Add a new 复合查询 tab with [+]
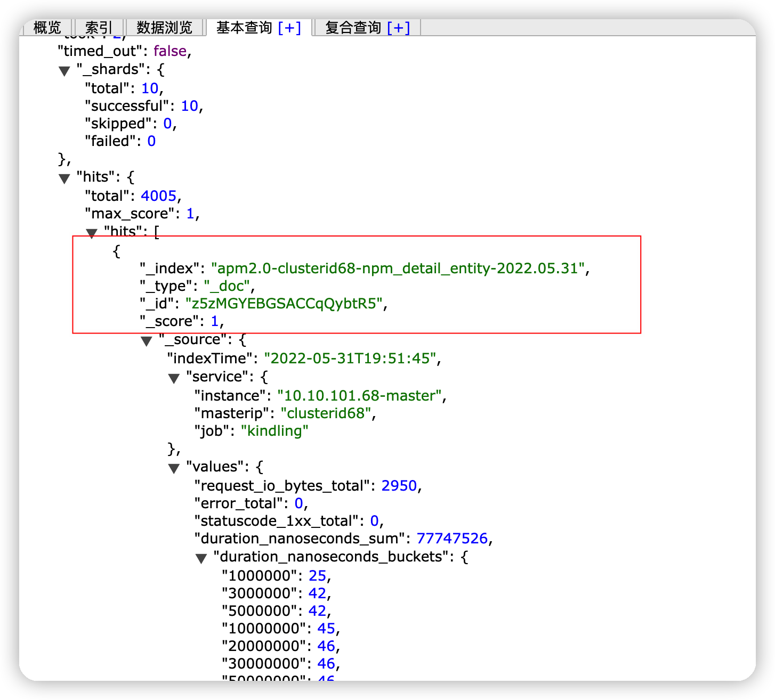This screenshot has height=700, width=775. [x=398, y=27]
